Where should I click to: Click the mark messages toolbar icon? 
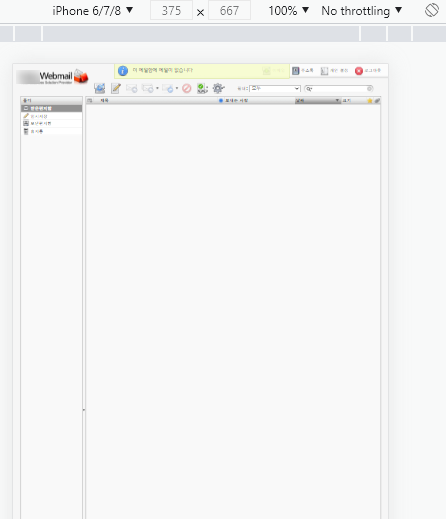(x=202, y=88)
